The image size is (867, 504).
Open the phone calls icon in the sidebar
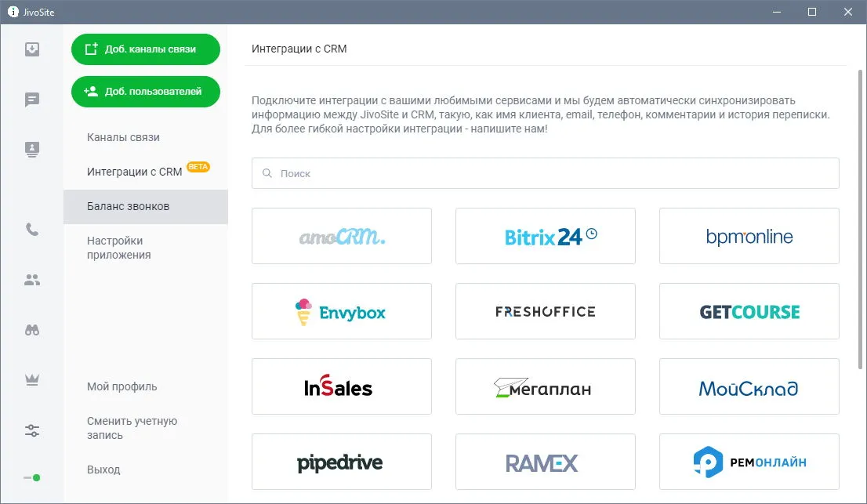pos(32,230)
